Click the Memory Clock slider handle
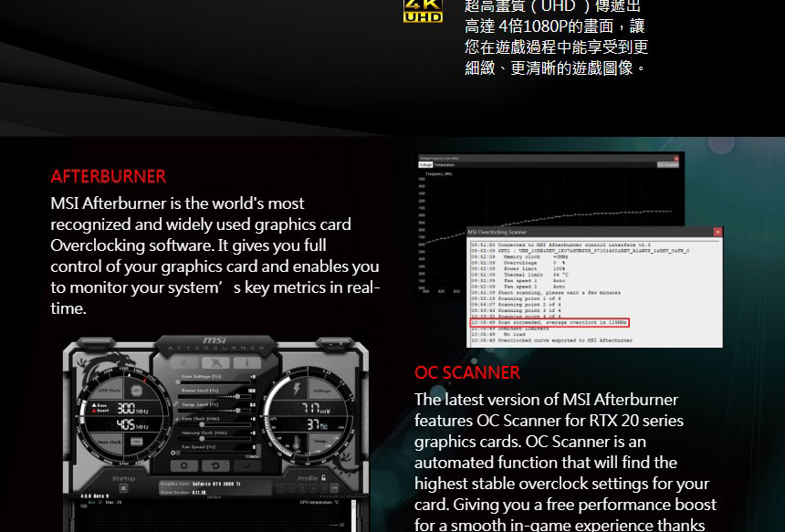This screenshot has width=785, height=532. pyautogui.click(x=202, y=438)
